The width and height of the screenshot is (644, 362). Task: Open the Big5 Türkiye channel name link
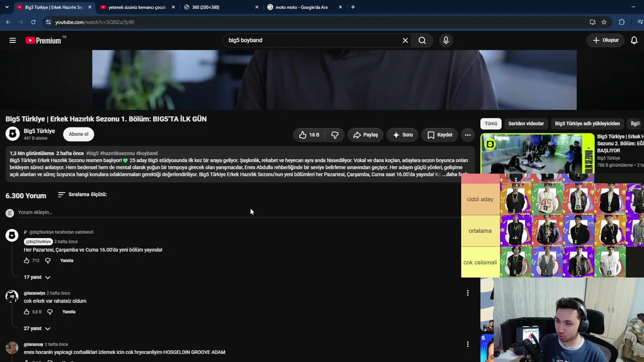coord(39,131)
